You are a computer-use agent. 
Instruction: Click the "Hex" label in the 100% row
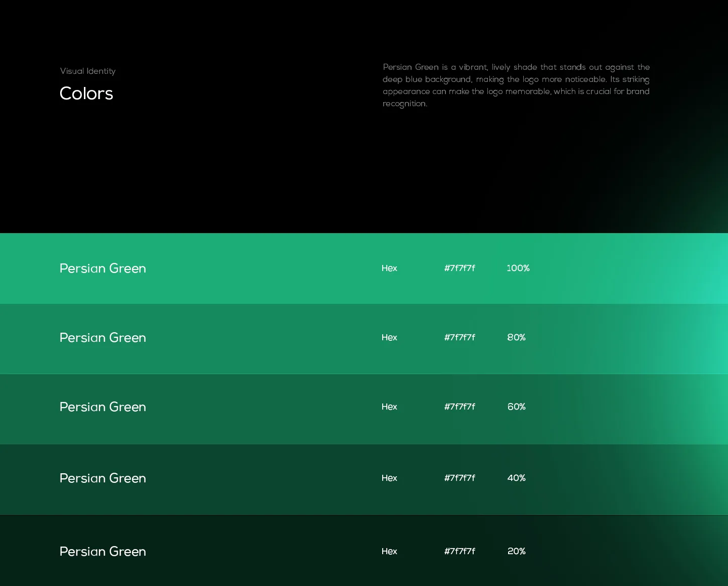click(389, 268)
